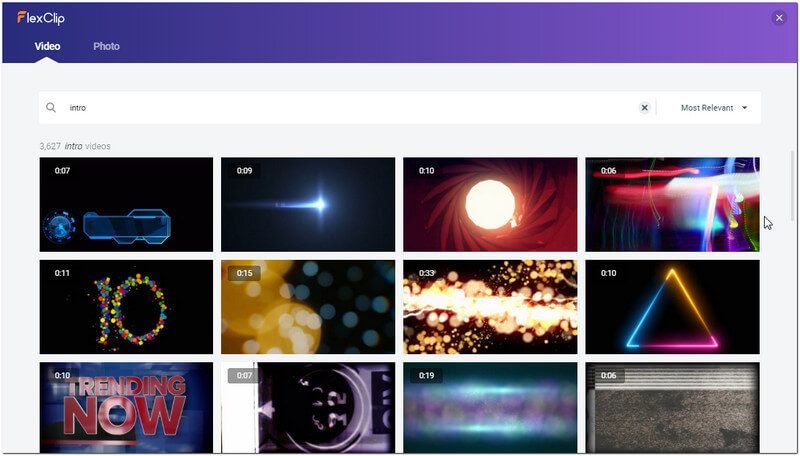800x456 pixels.
Task: Select the film countdown 0:07 thumbnail
Action: [x=308, y=408]
